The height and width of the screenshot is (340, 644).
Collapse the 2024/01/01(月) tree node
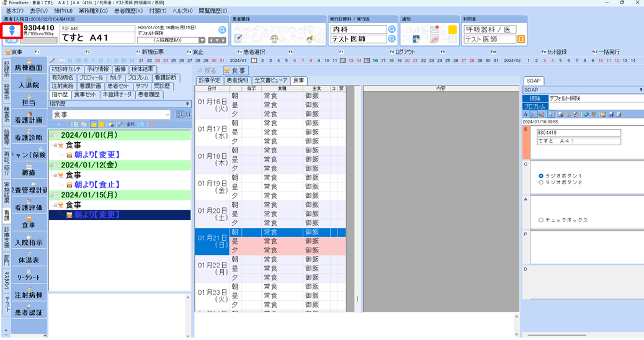51,135
